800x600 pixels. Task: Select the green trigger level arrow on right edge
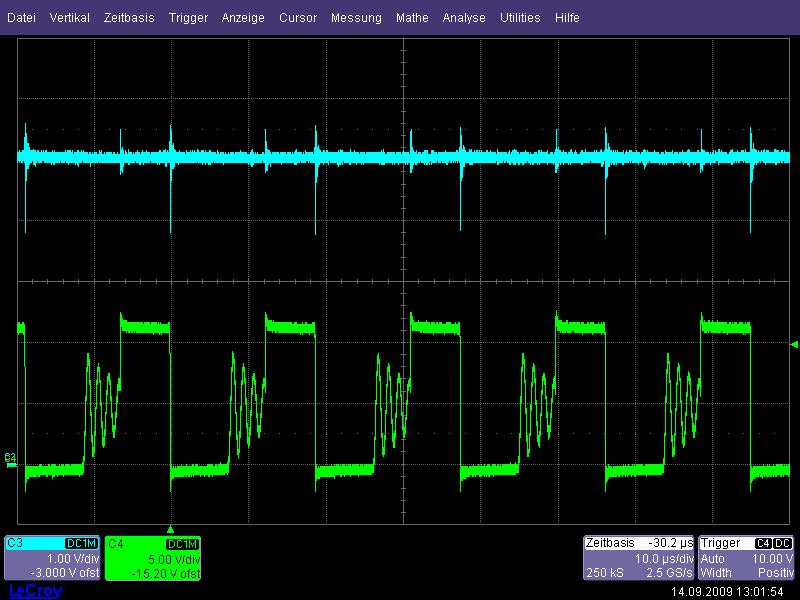pyautogui.click(x=794, y=344)
